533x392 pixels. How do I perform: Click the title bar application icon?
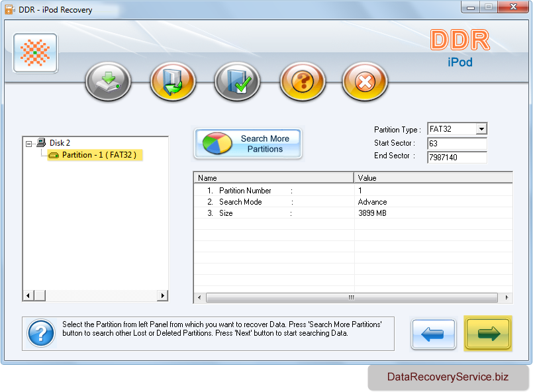pyautogui.click(x=10, y=9)
